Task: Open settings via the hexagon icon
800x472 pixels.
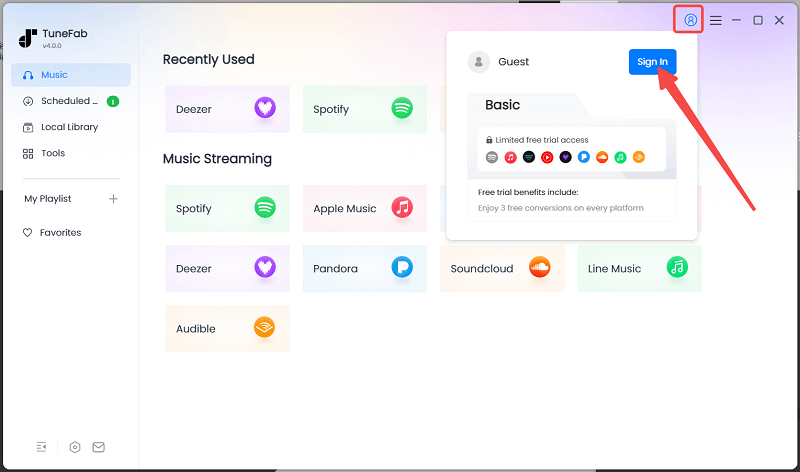Action: [75, 447]
